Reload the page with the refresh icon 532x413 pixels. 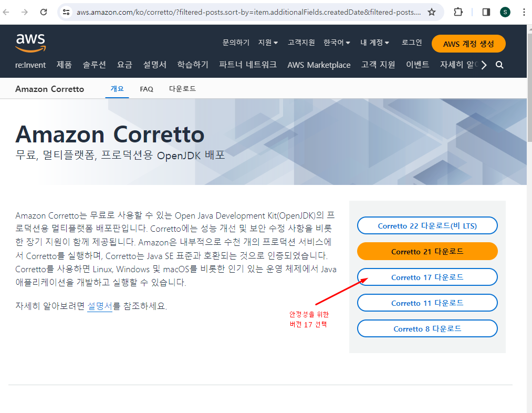point(44,12)
